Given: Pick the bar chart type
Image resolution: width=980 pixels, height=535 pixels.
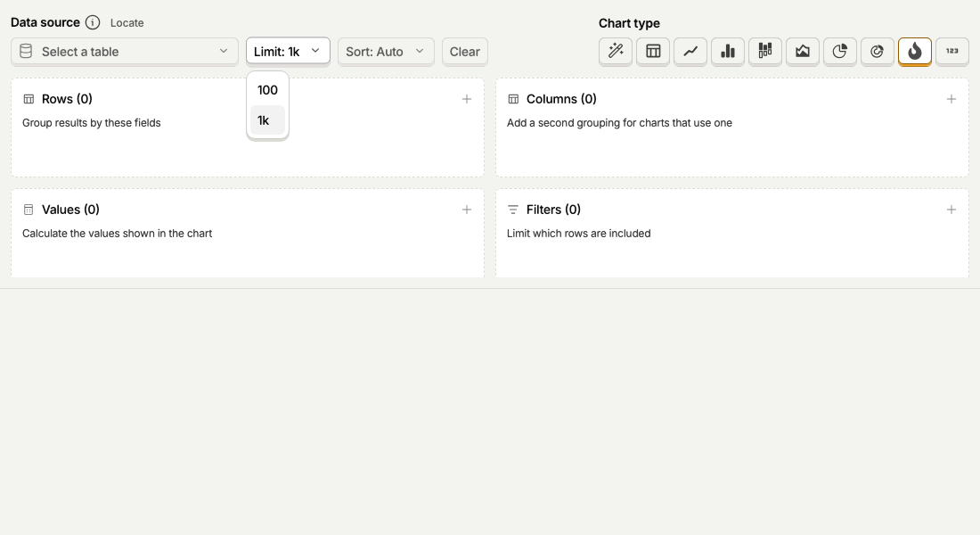Looking at the screenshot, I should click(x=728, y=52).
